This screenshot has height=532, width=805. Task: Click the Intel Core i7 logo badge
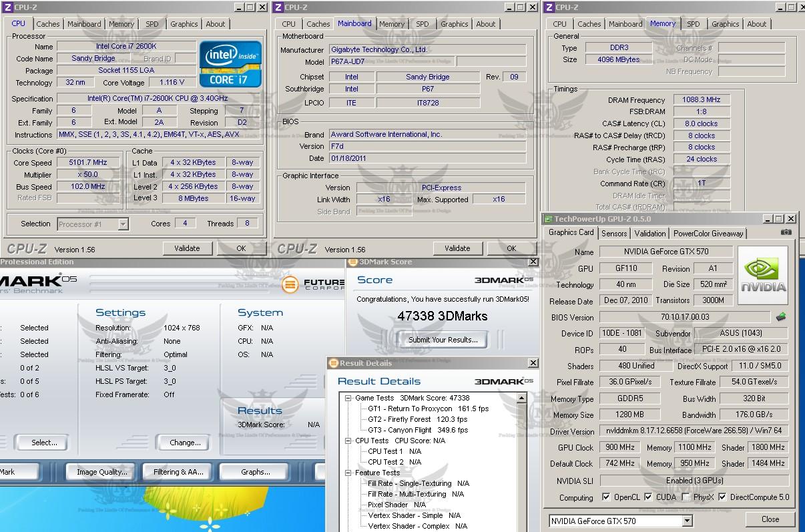point(231,65)
